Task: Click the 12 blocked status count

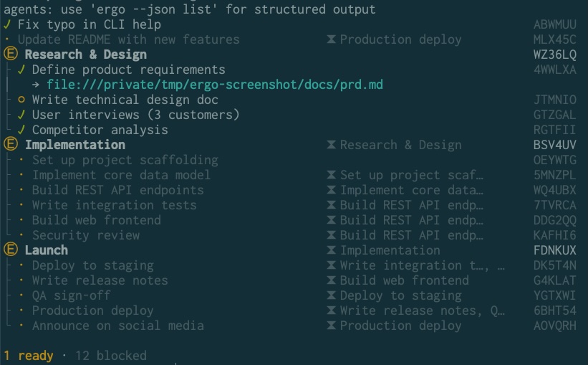Action: 111,355
